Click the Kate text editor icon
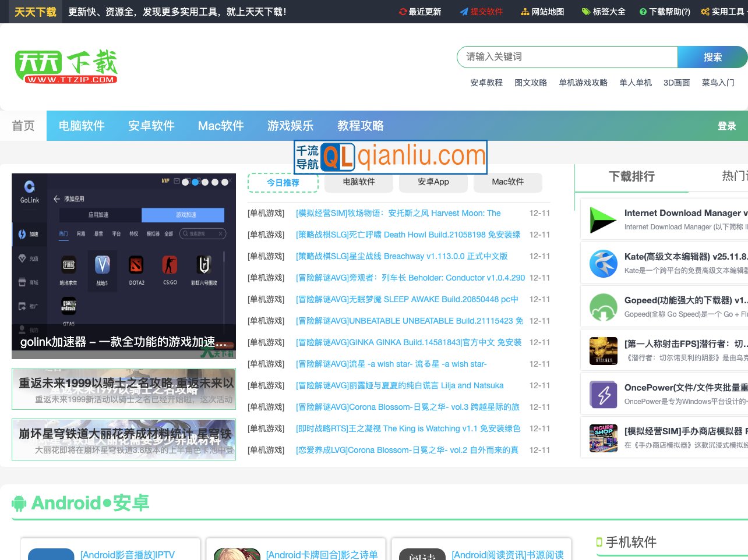This screenshot has width=748, height=560. [604, 263]
